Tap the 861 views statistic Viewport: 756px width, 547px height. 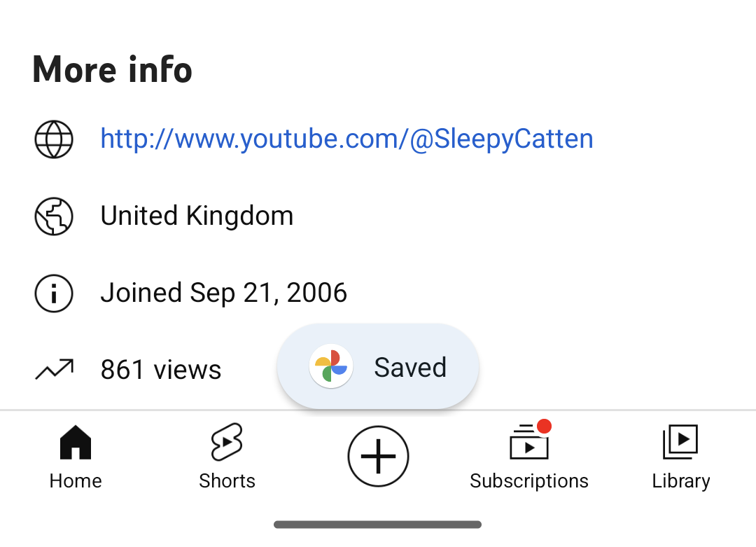tap(161, 370)
